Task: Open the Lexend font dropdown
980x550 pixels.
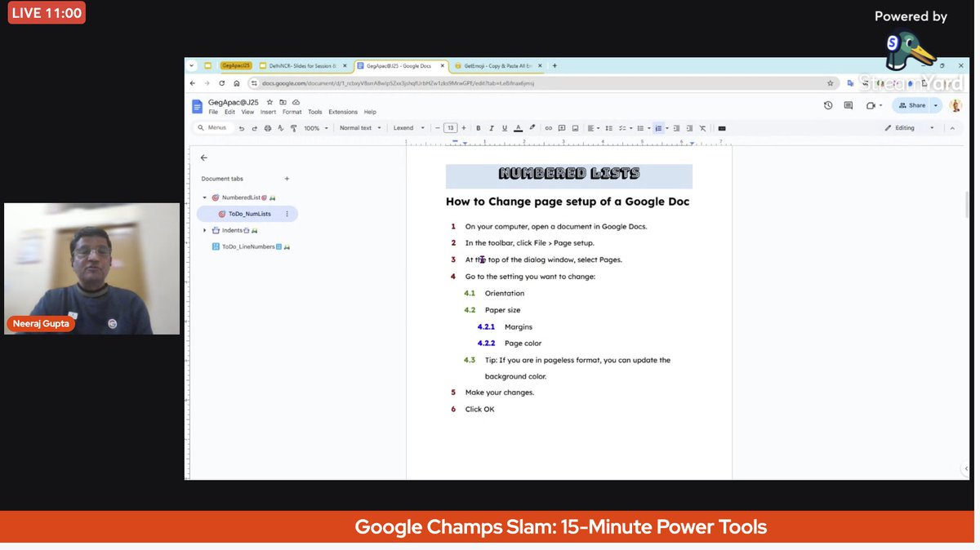Action: tap(409, 128)
